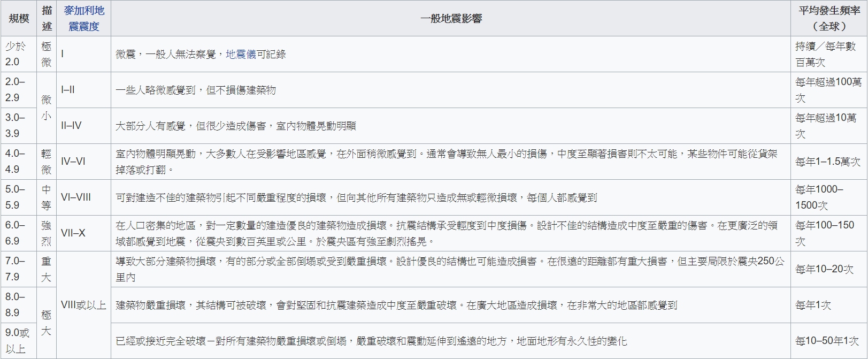This screenshot has width=868, height=359.
Task: Click the 強烈 description cell
Action: click(47, 233)
